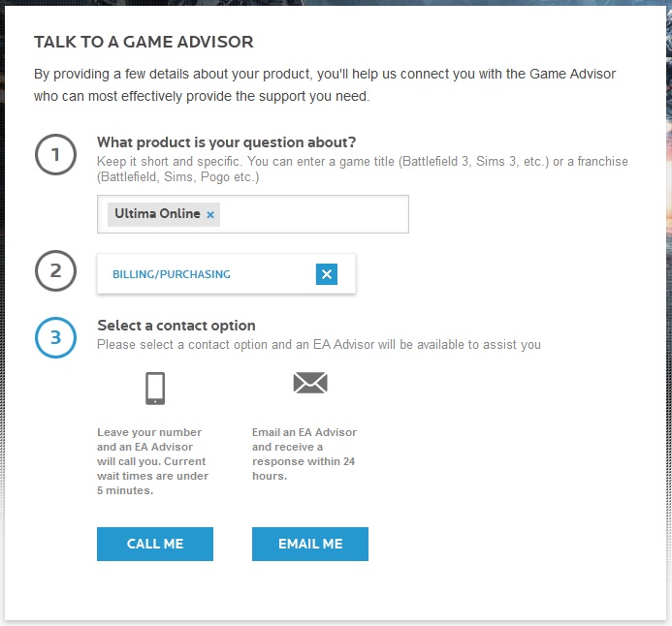Remove the Ultima Online product tag
The width and height of the screenshot is (672, 626).
(x=210, y=215)
